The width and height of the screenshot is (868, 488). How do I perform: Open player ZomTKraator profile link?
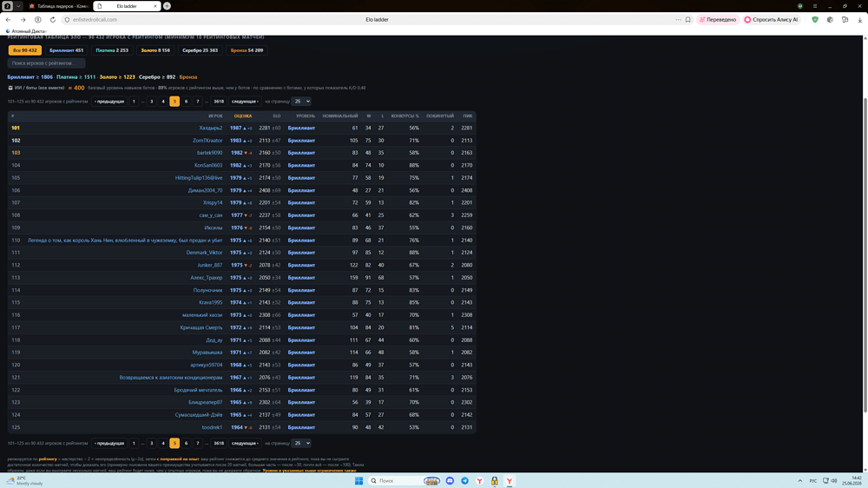pos(207,141)
